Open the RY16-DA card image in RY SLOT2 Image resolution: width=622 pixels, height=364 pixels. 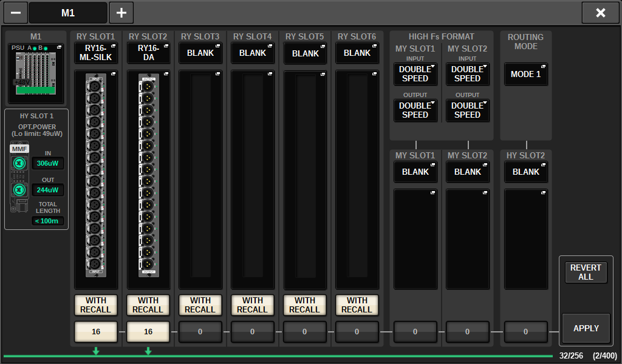point(148,180)
